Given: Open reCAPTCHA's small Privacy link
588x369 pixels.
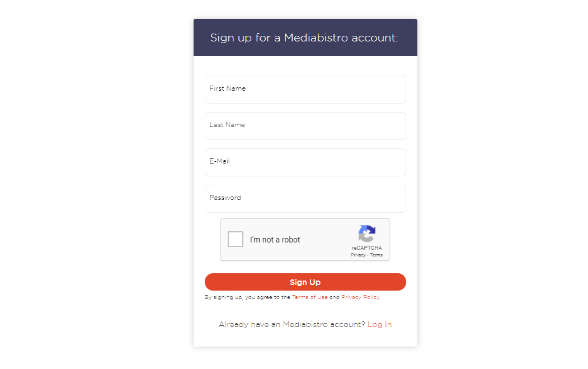Looking at the screenshot, I should click(x=358, y=255).
